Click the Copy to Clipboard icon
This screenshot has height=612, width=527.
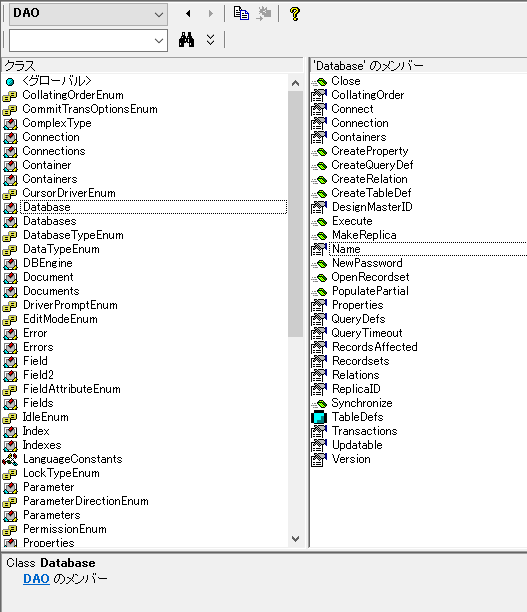pos(241,14)
